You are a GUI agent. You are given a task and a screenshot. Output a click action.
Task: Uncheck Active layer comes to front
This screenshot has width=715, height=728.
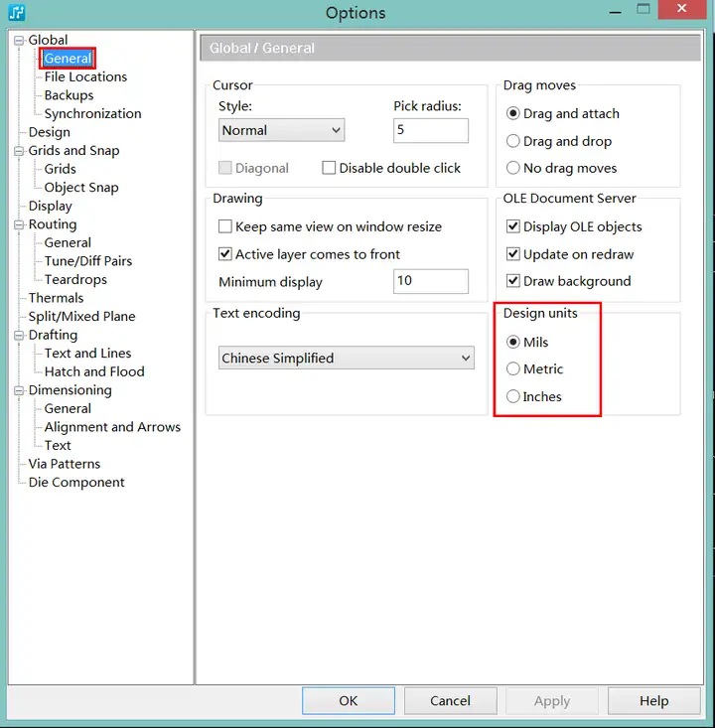point(225,254)
